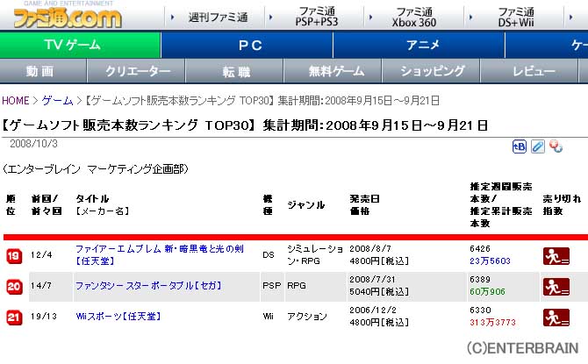Viewport: 588px width, 364px height.
Task: Click weekly sales figure 6426
Action: 480,248
